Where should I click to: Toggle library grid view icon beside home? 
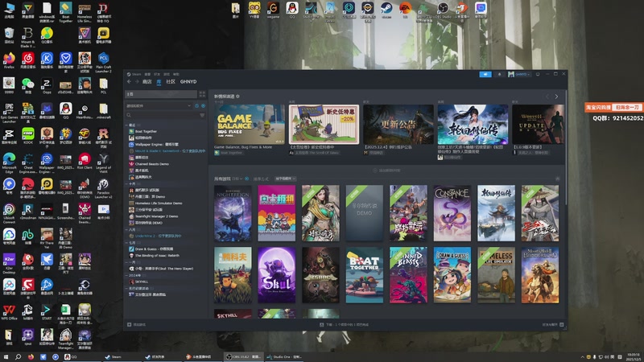[202, 94]
